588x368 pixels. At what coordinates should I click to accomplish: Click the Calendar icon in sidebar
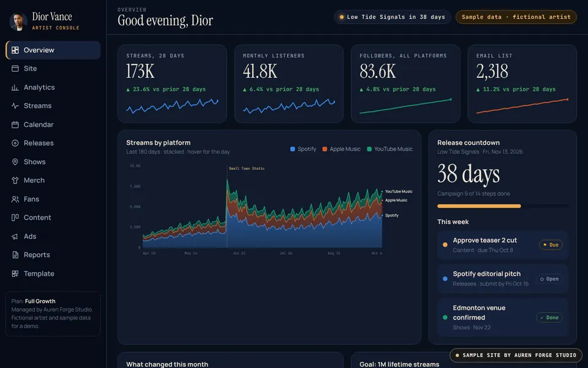tap(15, 125)
